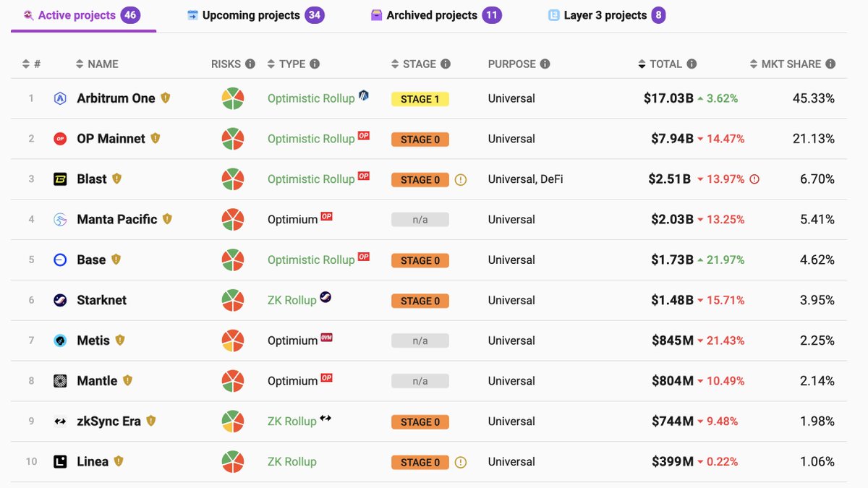Click the STAGE 0 badge for OP Mainnet
868x488 pixels.
click(x=420, y=140)
